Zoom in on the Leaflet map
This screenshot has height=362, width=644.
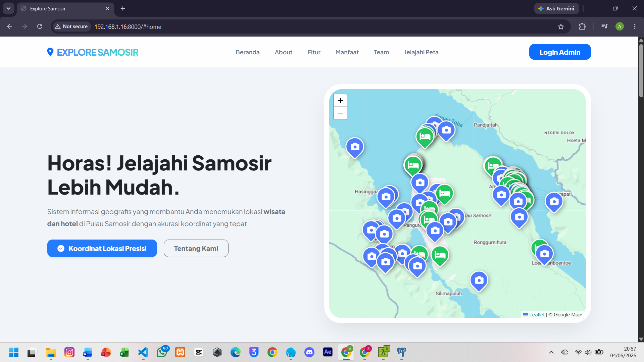click(340, 100)
